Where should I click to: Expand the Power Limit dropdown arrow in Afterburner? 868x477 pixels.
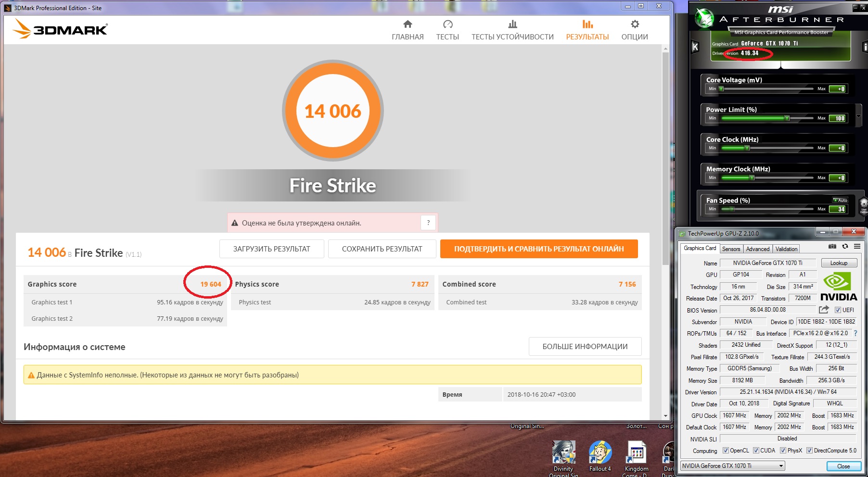pyautogui.click(x=858, y=116)
